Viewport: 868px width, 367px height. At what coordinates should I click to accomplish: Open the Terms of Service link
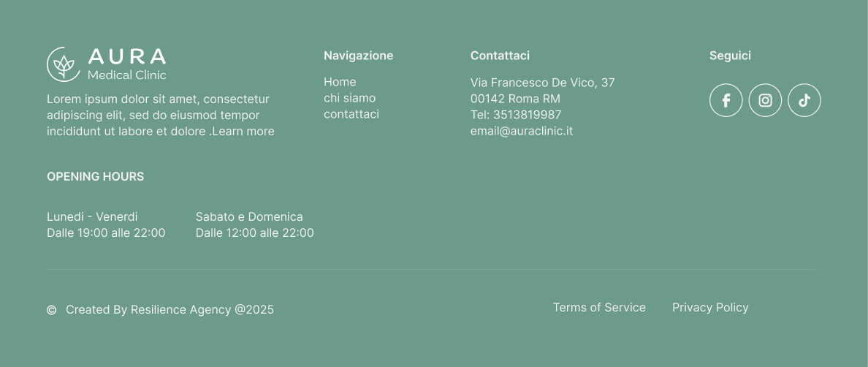(x=599, y=307)
